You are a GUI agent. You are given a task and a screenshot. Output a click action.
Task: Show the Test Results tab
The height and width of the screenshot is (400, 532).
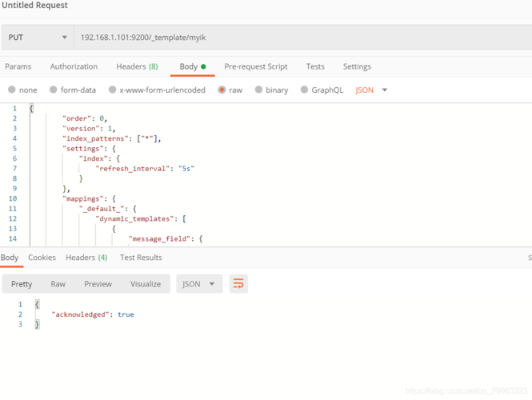tap(141, 258)
